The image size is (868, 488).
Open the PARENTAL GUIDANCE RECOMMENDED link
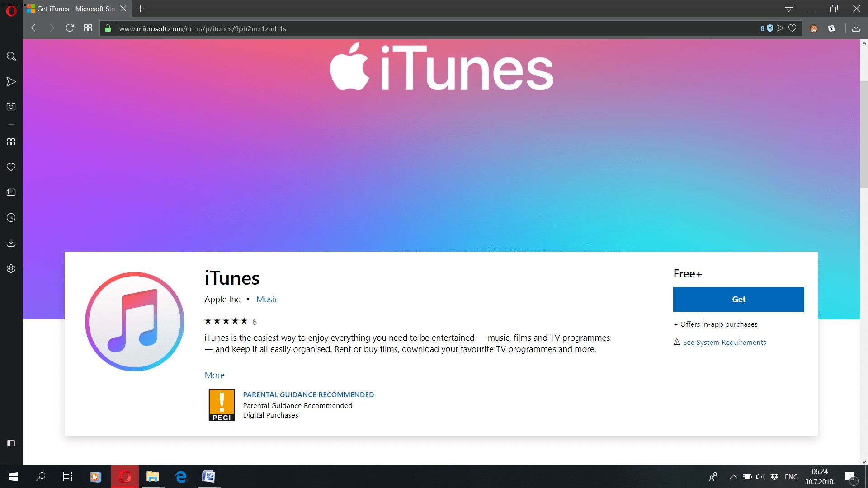308,394
